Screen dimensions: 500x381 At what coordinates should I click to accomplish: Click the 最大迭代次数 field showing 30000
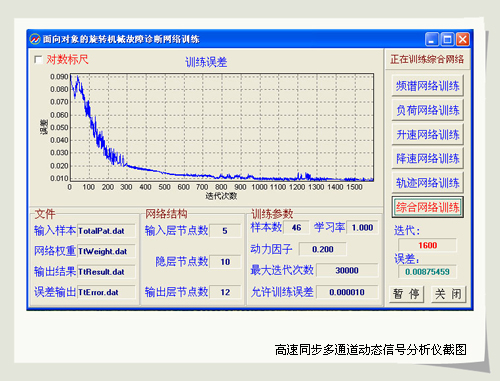[x=347, y=270]
